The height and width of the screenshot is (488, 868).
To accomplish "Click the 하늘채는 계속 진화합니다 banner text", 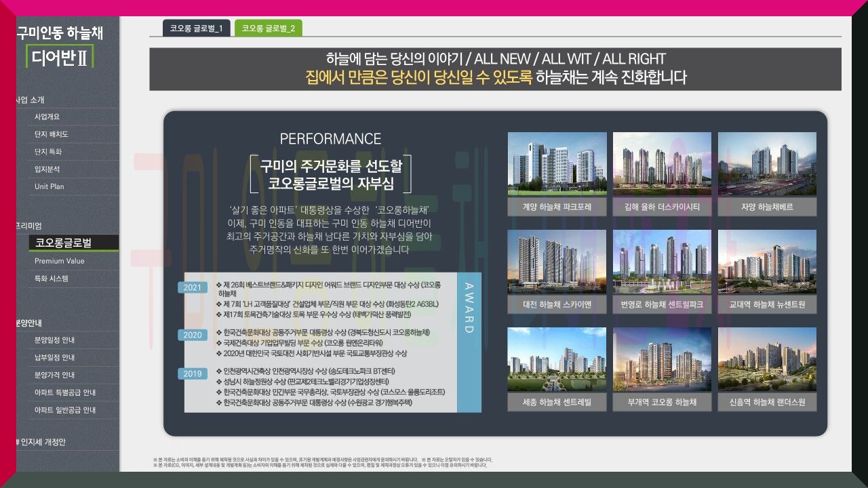I will pyautogui.click(x=611, y=77).
